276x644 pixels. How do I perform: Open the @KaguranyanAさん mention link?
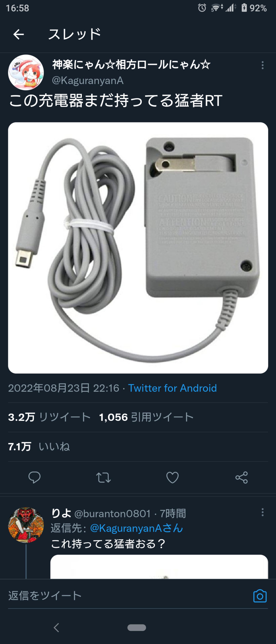pos(137,528)
